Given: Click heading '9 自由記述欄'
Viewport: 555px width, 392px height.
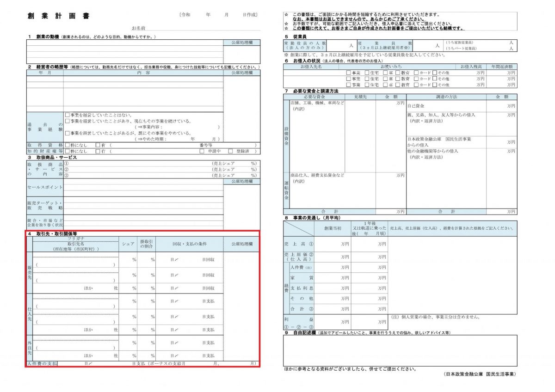Looking at the screenshot, I should pos(300,332).
